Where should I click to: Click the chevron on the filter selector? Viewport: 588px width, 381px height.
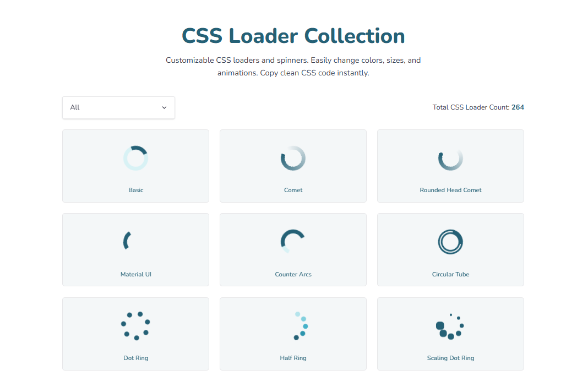point(164,108)
